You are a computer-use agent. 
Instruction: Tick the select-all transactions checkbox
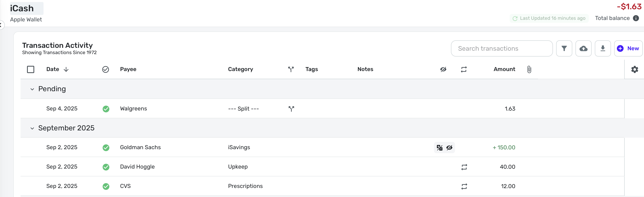[30, 69]
